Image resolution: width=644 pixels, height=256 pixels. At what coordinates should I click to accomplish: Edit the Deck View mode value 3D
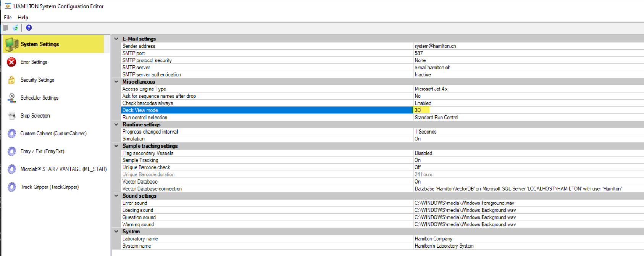tap(528, 110)
